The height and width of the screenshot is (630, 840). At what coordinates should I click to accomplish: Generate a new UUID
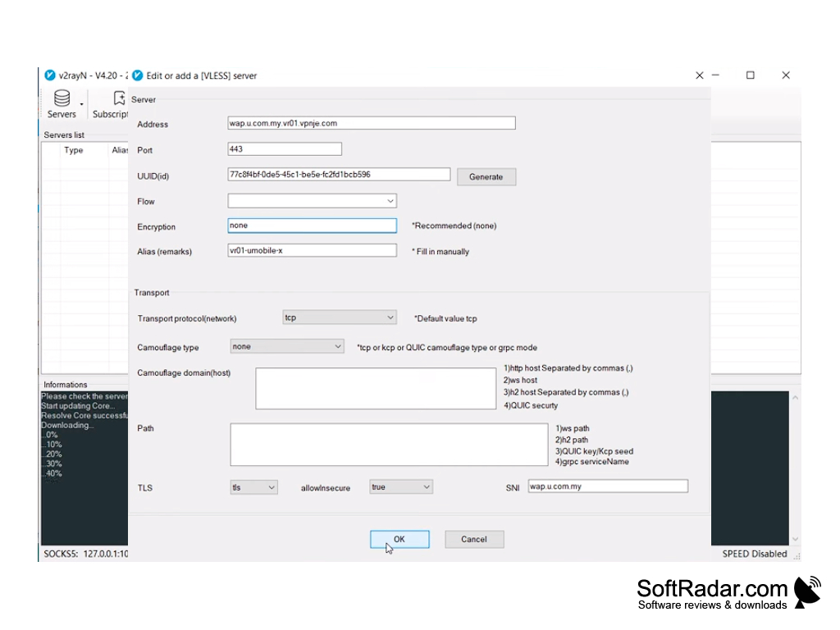[x=486, y=177]
